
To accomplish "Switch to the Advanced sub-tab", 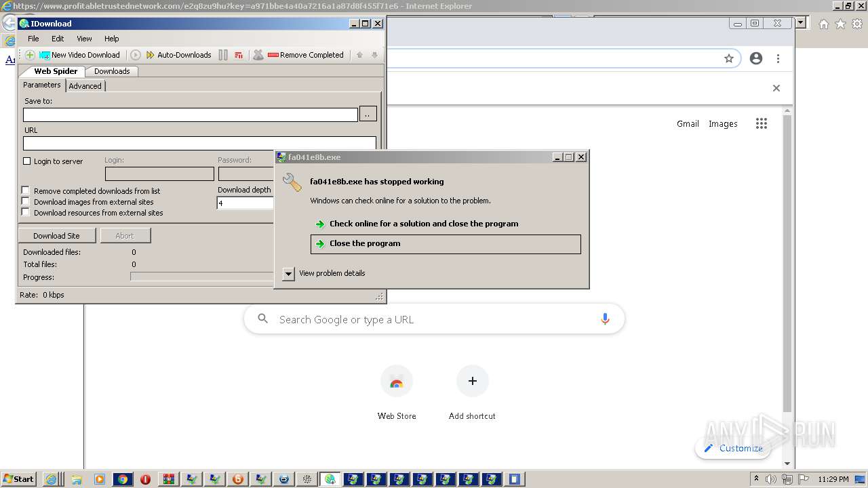I will click(x=85, y=86).
